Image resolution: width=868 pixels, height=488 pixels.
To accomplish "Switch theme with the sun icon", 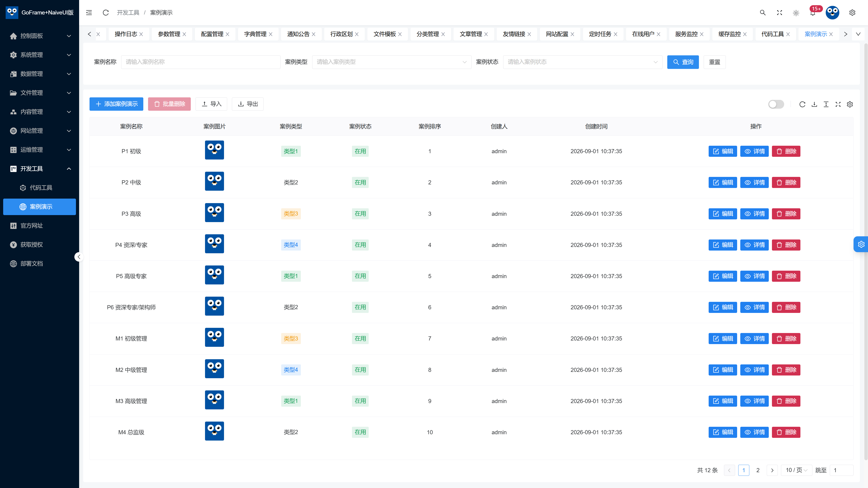I will coord(796,13).
